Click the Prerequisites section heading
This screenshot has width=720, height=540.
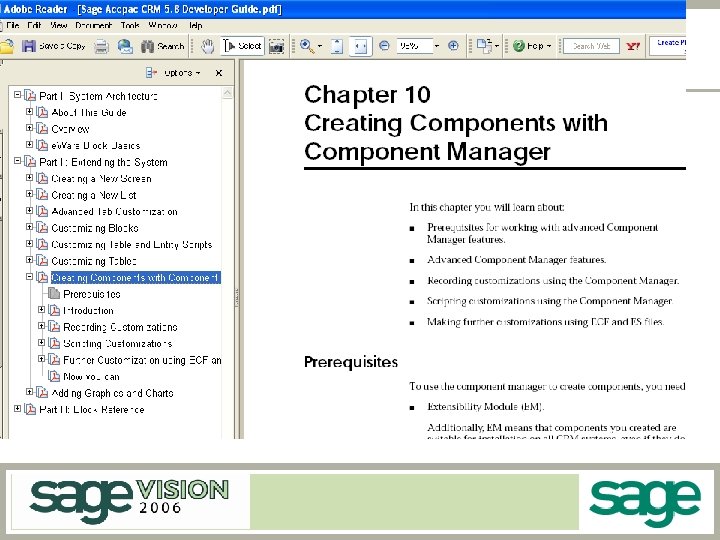point(351,362)
